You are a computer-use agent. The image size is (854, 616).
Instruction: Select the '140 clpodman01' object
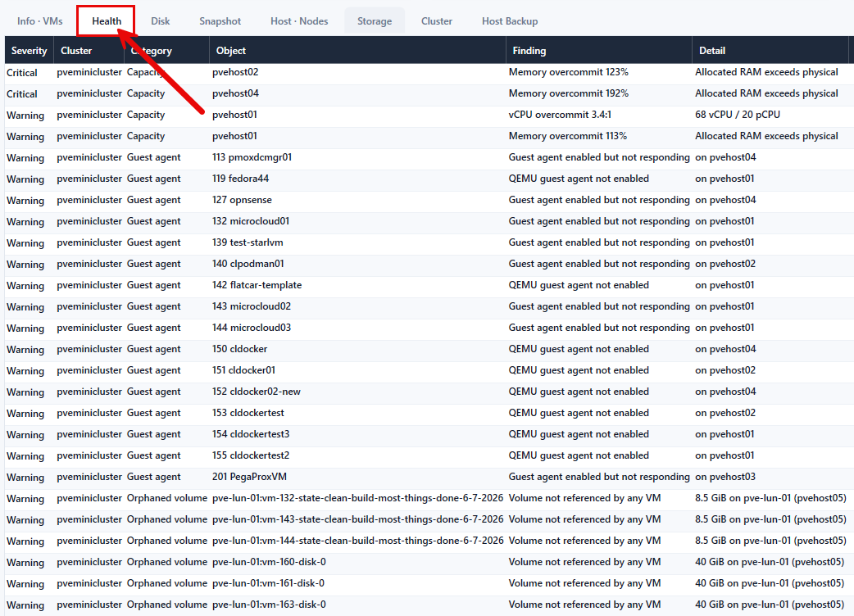coord(248,264)
